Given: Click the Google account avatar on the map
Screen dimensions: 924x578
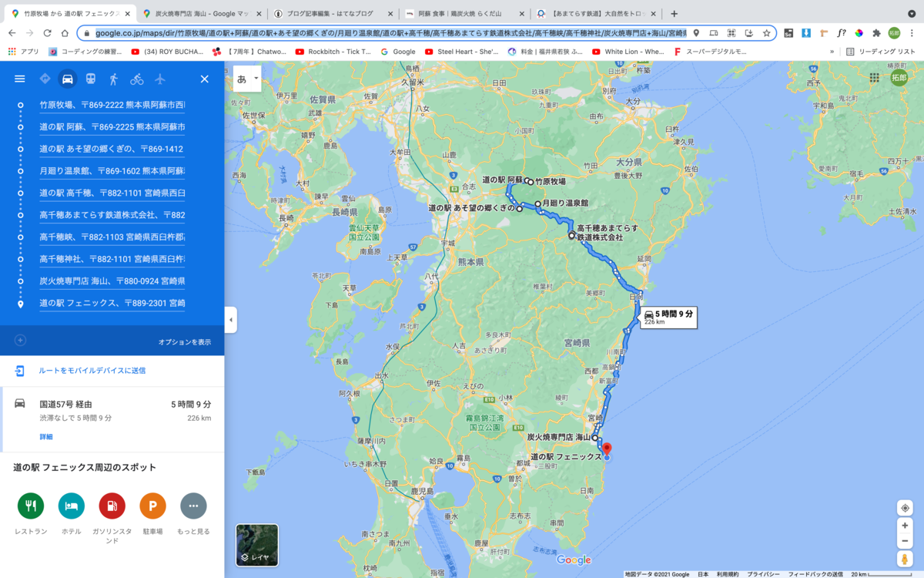Looking at the screenshot, I should point(899,78).
